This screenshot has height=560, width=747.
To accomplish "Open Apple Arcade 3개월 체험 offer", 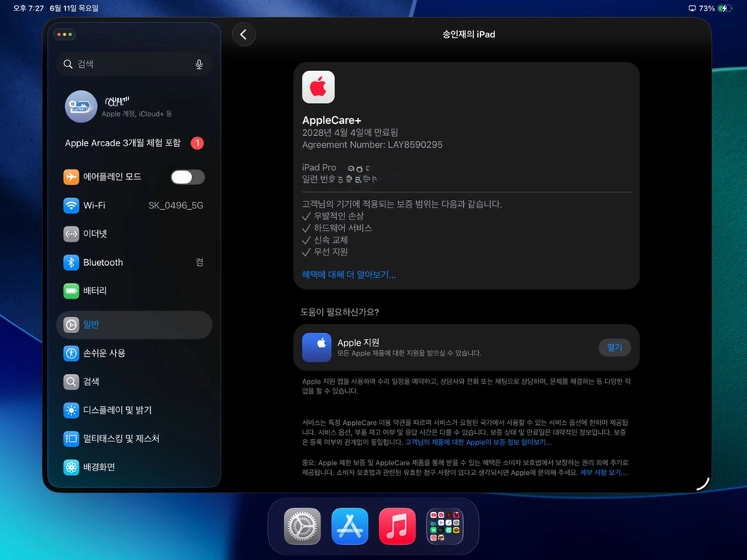I will point(134,143).
